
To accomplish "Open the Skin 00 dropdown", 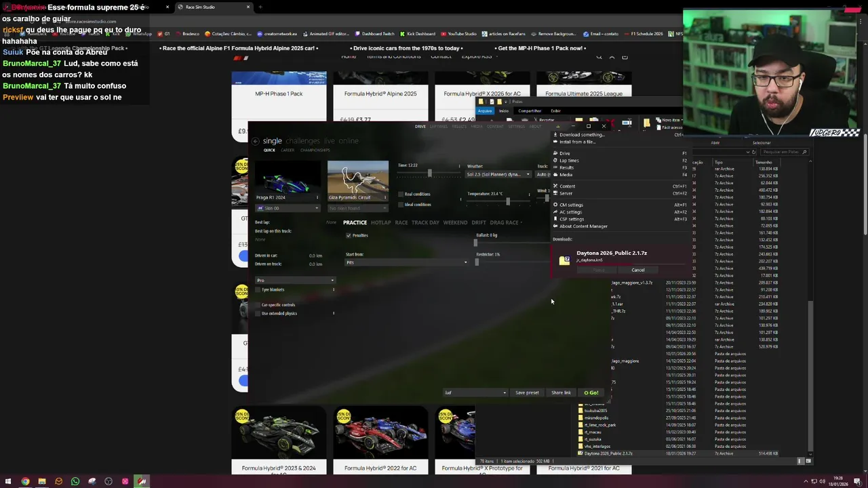I will pos(288,208).
